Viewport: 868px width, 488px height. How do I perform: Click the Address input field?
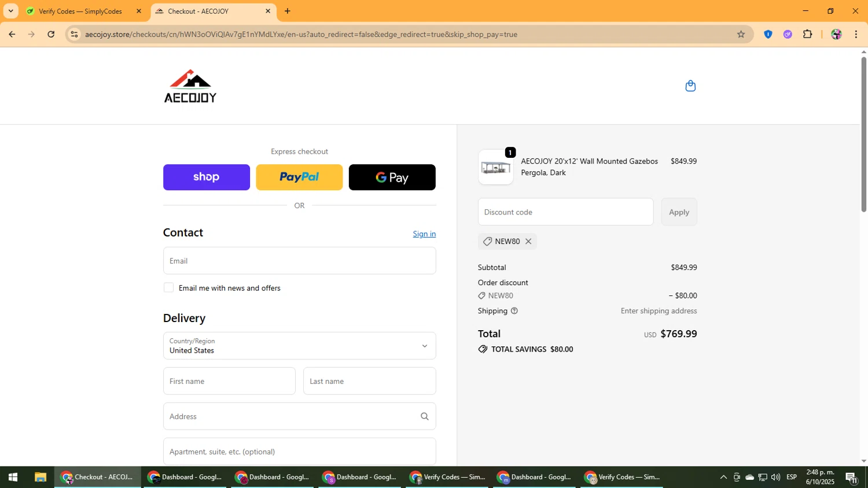point(299,416)
